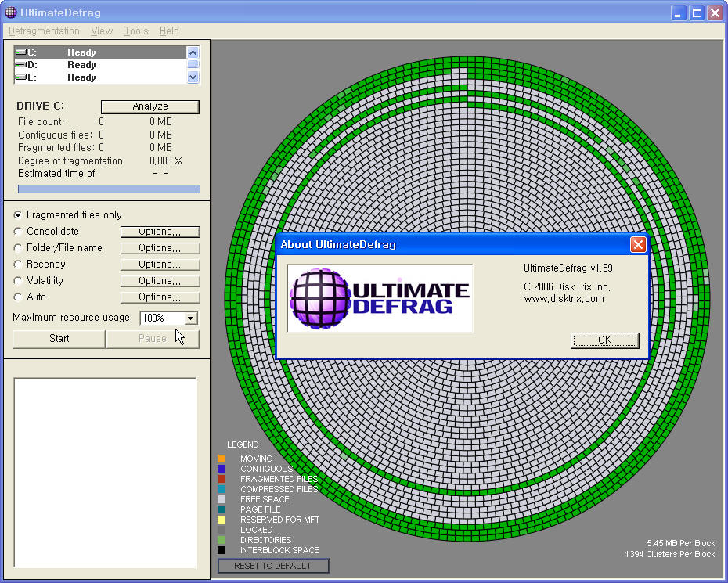The width and height of the screenshot is (728, 583).
Task: Close the UltimateDefrag main window
Action: click(715, 13)
